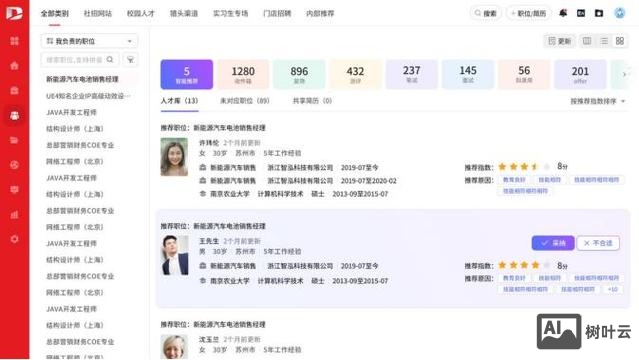The height and width of the screenshot is (360, 639).
Task: Select the 实习生专场 top tab
Action: 230,13
